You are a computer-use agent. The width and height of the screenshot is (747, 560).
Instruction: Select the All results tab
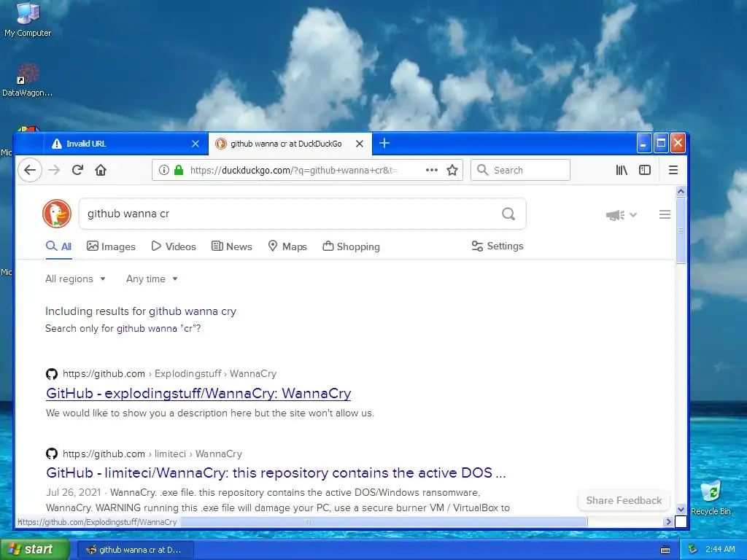click(x=58, y=246)
